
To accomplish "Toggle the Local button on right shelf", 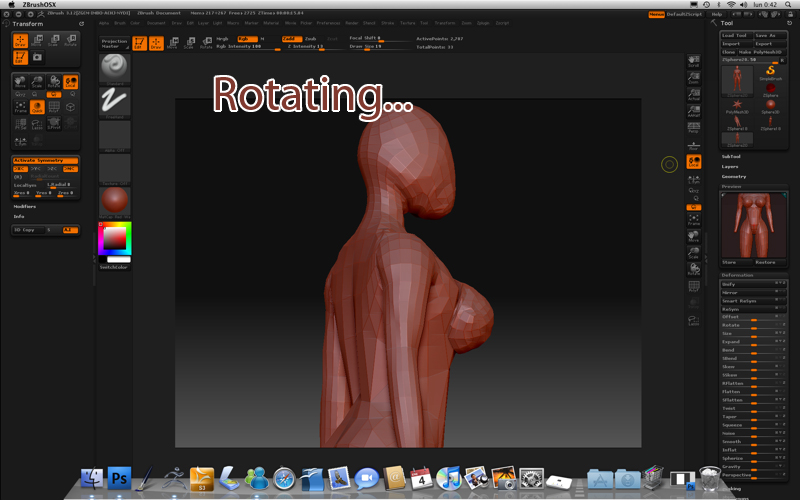I will pyautogui.click(x=693, y=162).
